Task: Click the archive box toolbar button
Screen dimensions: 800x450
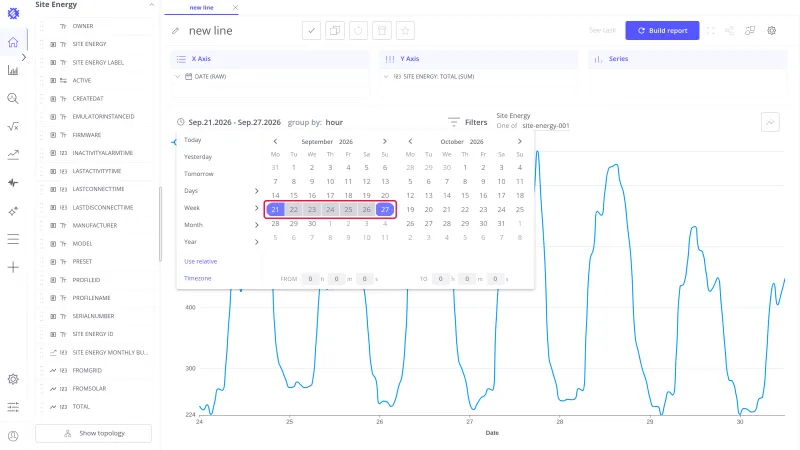Action: tap(382, 31)
